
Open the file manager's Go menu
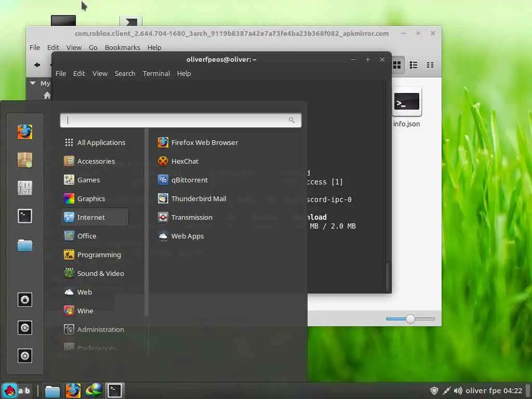(x=93, y=47)
